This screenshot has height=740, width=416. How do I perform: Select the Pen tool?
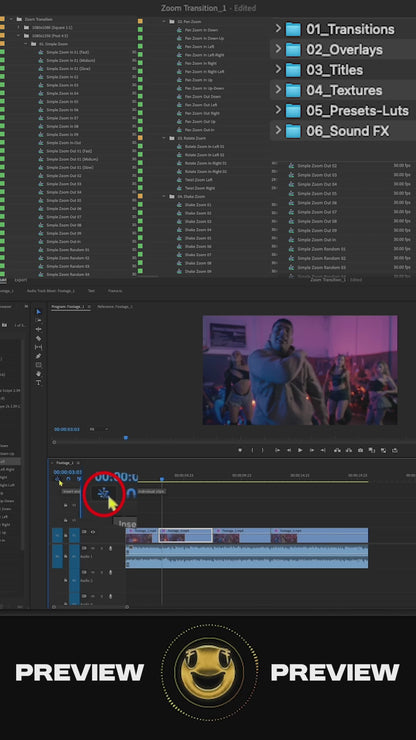click(39, 356)
